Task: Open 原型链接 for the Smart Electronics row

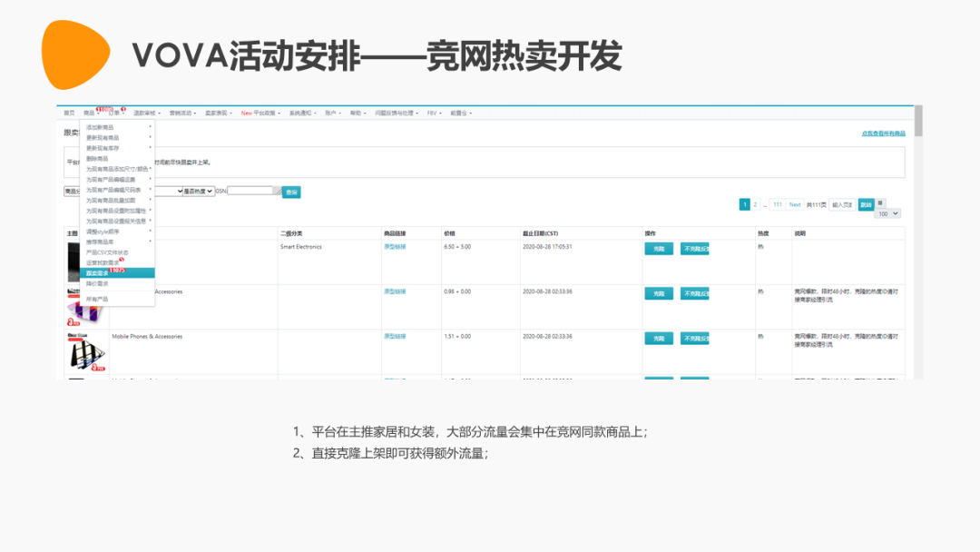Action: click(x=395, y=247)
